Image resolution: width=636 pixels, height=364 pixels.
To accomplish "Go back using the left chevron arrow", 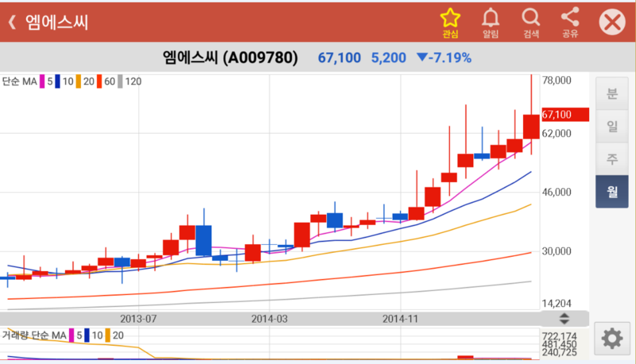I will (12, 22).
